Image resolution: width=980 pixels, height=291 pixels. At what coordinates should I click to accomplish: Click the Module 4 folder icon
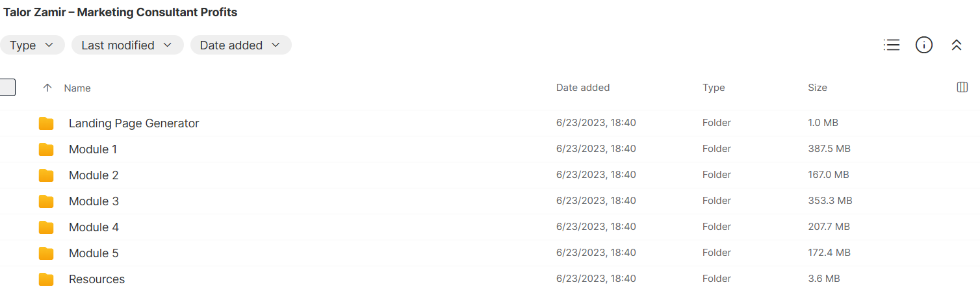46,227
